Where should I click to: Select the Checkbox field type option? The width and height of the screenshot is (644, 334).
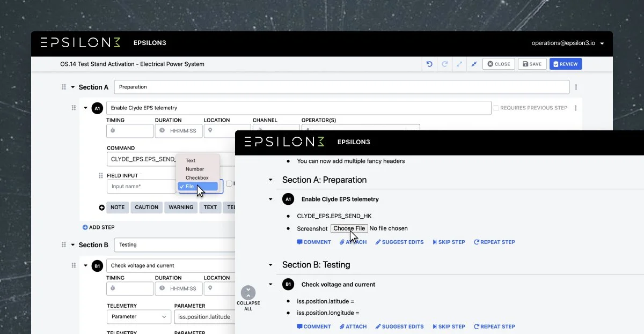point(197,177)
